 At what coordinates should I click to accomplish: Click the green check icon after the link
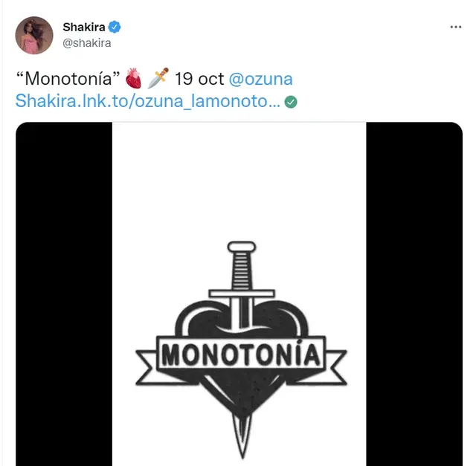tap(291, 102)
